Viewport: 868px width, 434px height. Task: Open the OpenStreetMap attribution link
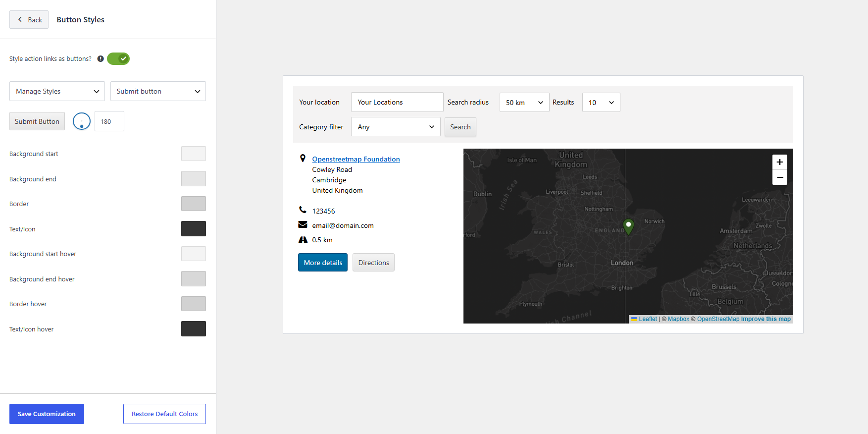[718, 319]
